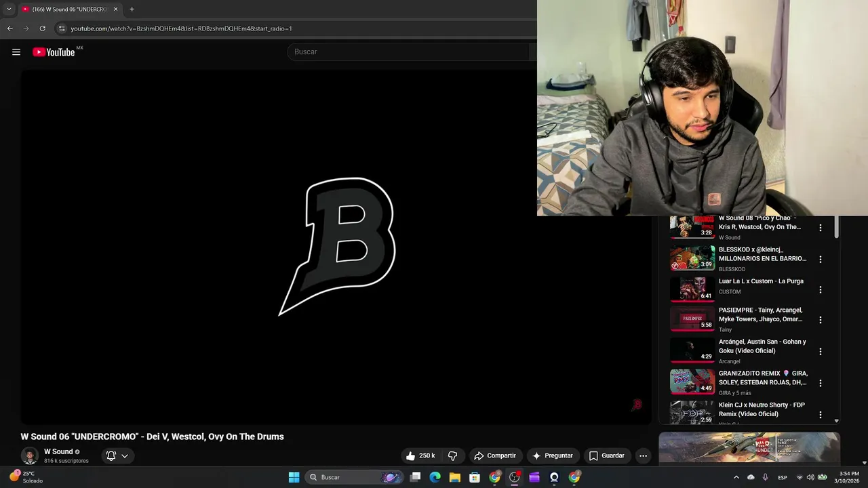Open options for GRANIZADITO REMIX video

pyautogui.click(x=820, y=383)
